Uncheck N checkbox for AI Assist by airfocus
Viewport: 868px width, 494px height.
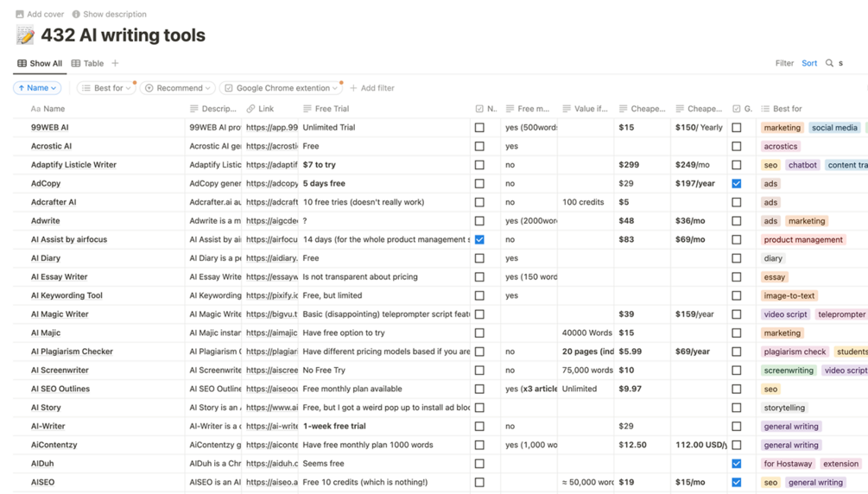[x=479, y=239]
